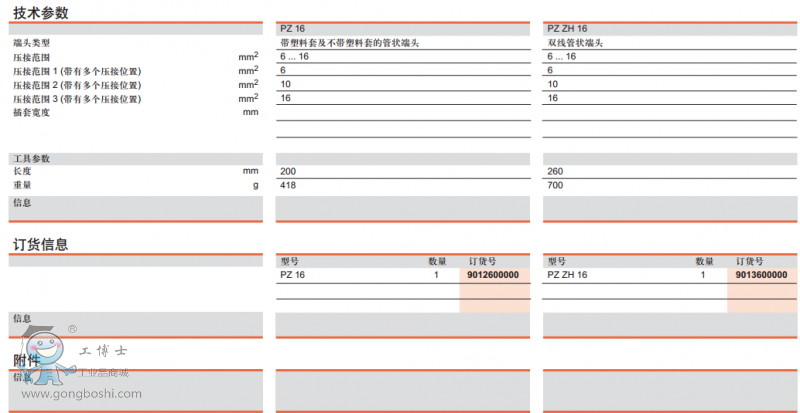Select the 工具参数 subsection header
The image size is (800, 413).
(31, 159)
